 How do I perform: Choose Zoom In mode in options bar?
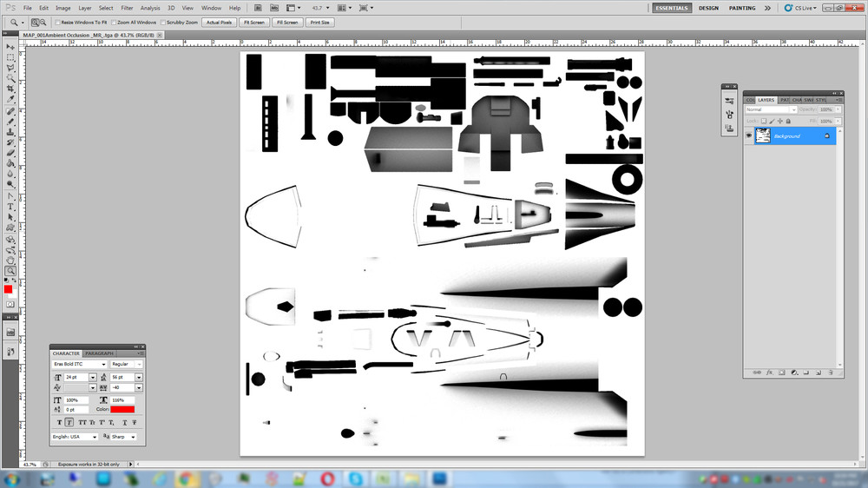[35, 23]
